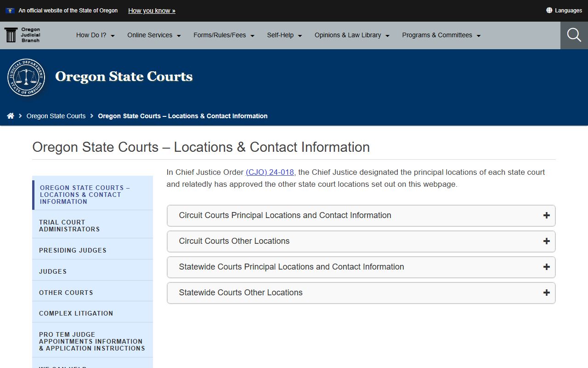
Task: Open the Opinions & Law Library dropdown
Action: 352,35
